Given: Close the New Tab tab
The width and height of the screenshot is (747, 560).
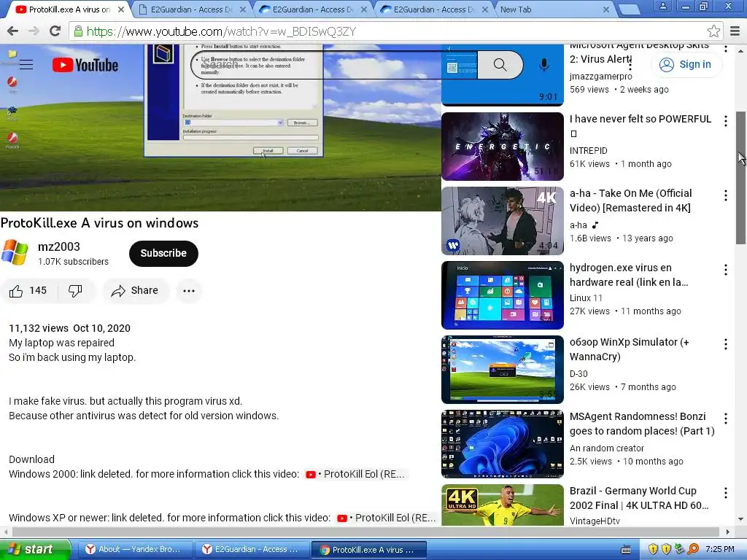Looking at the screenshot, I should [606, 9].
